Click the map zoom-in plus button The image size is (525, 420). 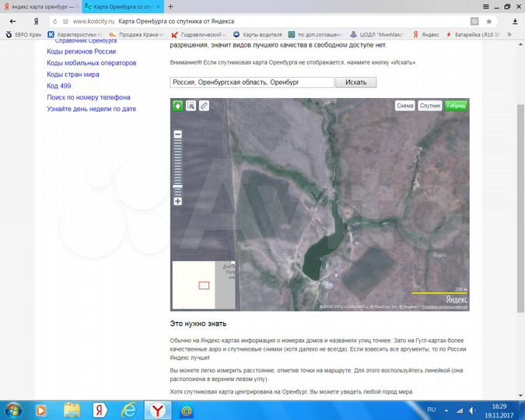tap(177, 201)
